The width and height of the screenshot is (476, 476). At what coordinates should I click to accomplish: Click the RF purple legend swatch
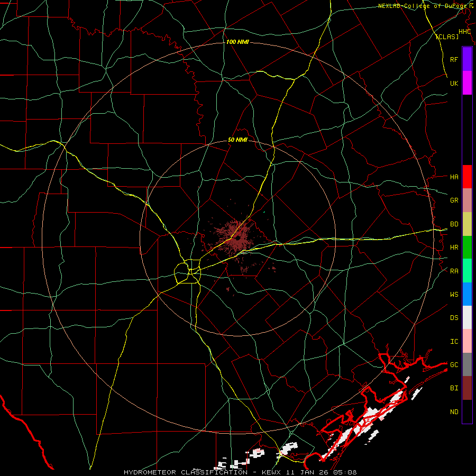467,59
